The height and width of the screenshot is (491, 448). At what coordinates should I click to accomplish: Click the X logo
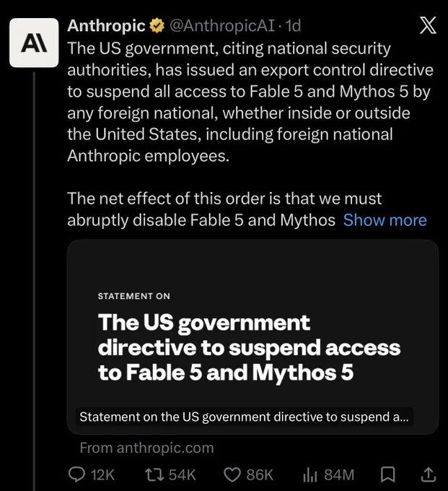point(428,26)
